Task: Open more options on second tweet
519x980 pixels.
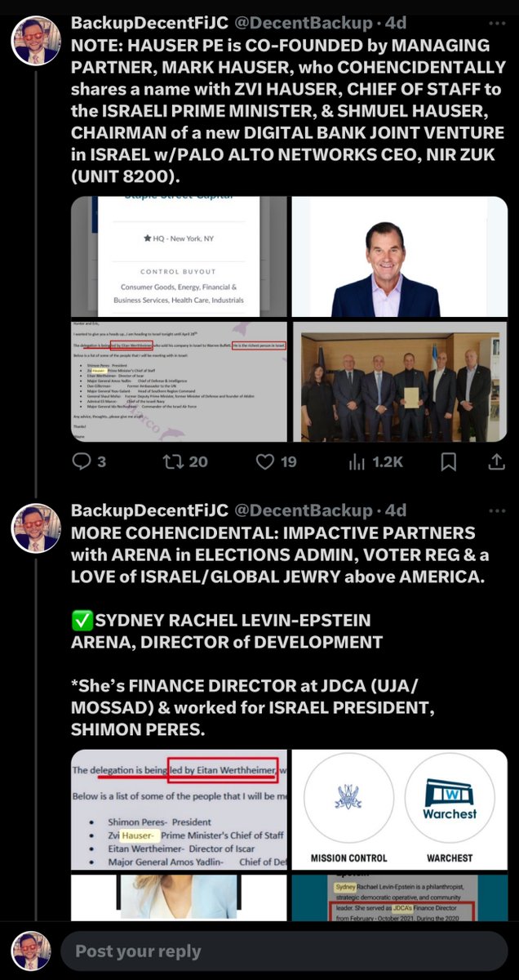Action: tap(497, 510)
